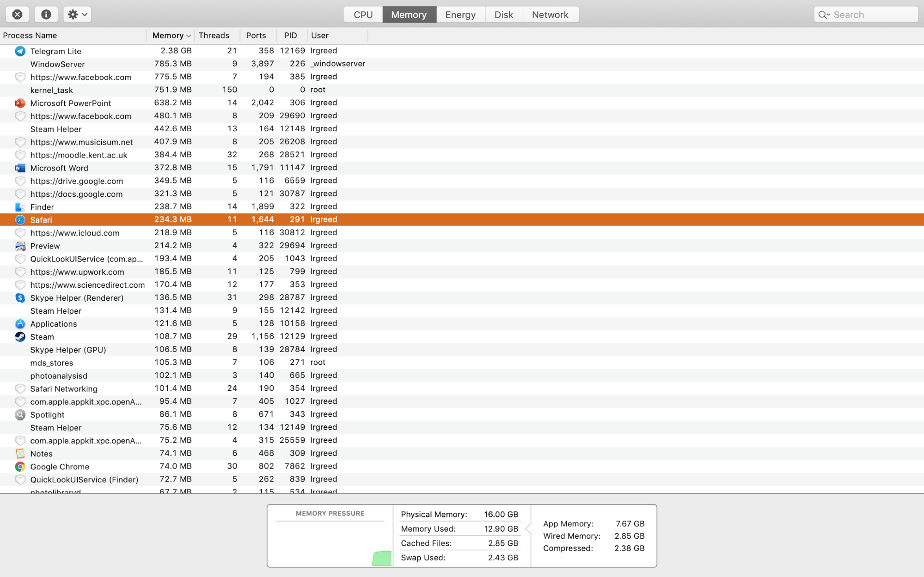This screenshot has width=924, height=577.
Task: Select the Memory tab
Action: [409, 14]
